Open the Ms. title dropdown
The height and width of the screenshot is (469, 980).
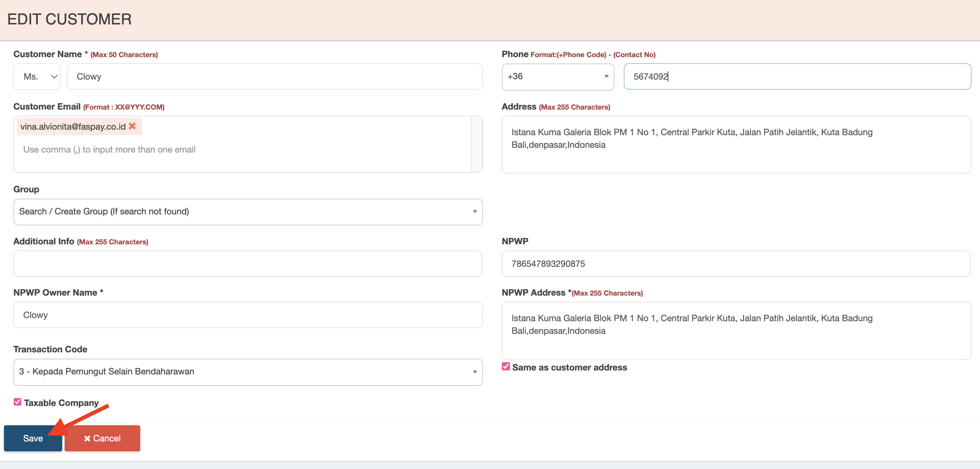click(x=37, y=76)
